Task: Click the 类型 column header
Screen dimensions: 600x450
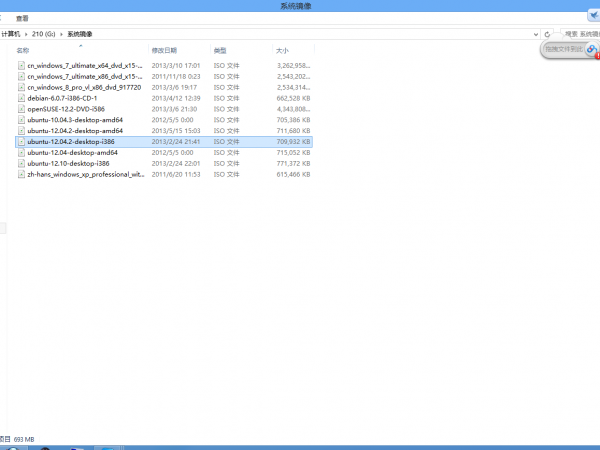Action: coord(220,50)
